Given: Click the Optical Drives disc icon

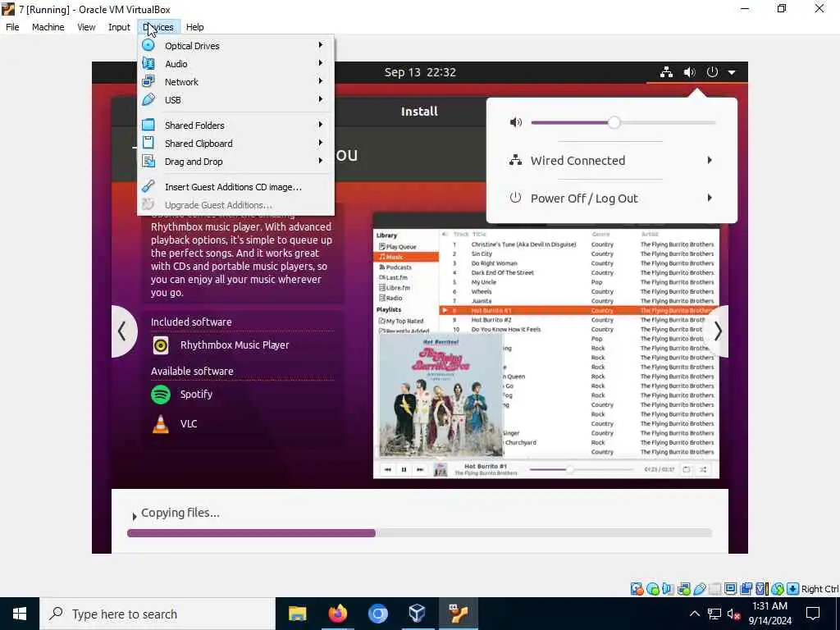Looking at the screenshot, I should coord(148,46).
